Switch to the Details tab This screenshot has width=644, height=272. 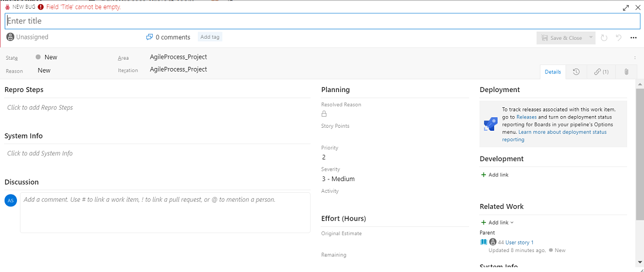[x=553, y=72]
